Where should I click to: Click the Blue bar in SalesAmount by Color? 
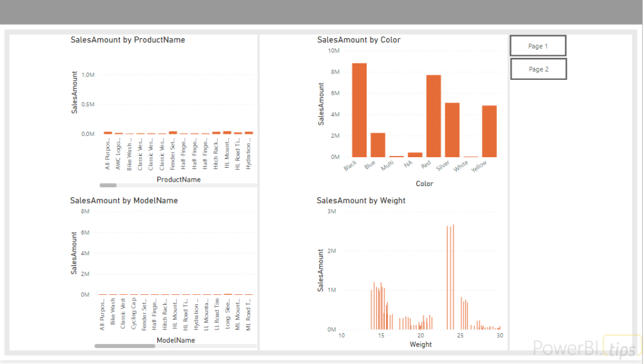377,145
